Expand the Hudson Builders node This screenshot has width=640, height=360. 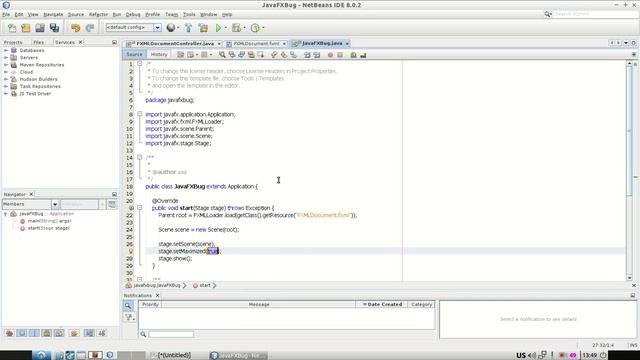[6, 79]
